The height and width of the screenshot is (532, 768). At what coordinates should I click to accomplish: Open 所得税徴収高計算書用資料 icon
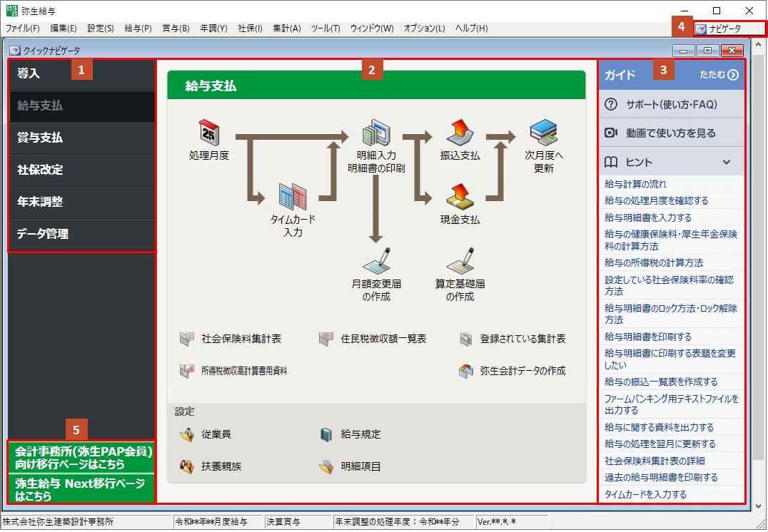(x=186, y=371)
